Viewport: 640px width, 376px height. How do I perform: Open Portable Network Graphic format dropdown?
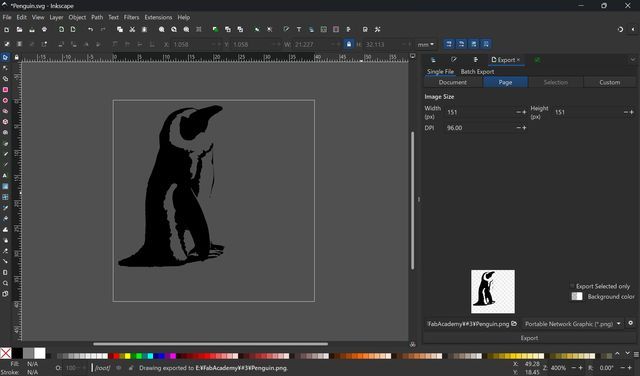click(x=573, y=324)
